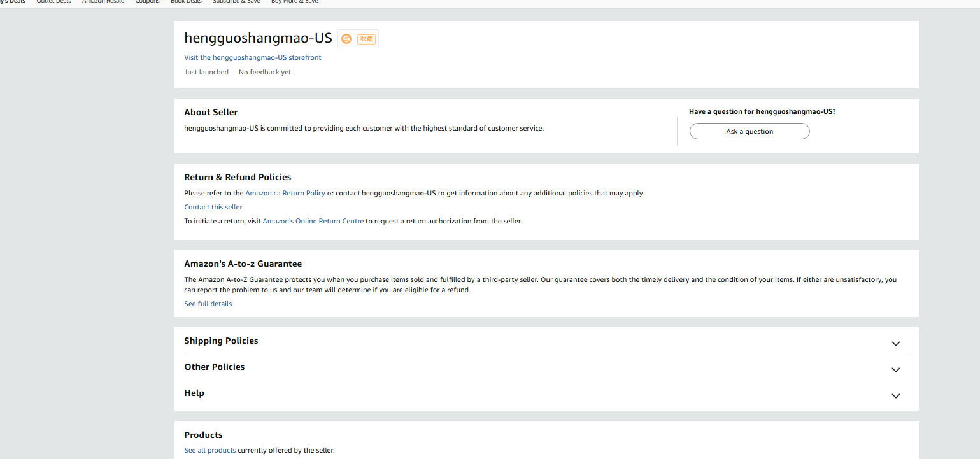
Task: Click the orange 收藏 favorite button
Action: (366, 39)
